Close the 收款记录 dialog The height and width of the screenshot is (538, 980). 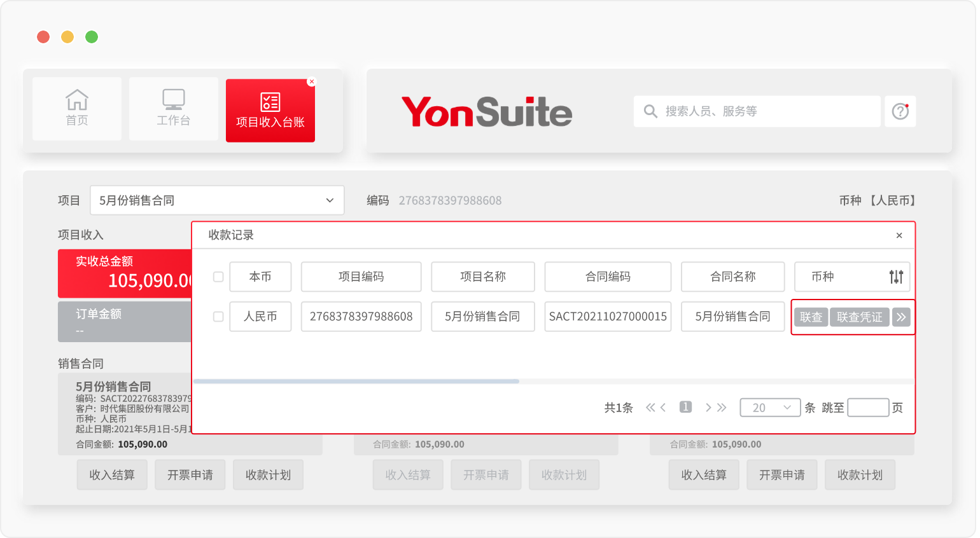click(x=899, y=235)
